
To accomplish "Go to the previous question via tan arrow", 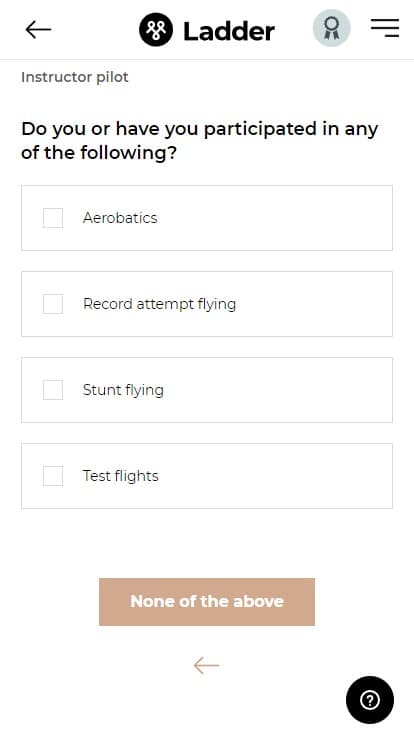I will pos(207,665).
